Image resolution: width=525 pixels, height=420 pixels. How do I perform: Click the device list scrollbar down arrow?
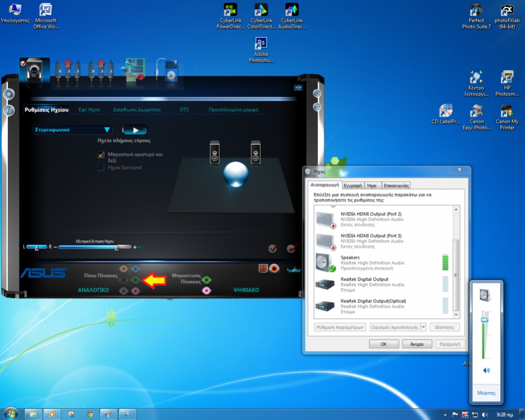point(456,315)
